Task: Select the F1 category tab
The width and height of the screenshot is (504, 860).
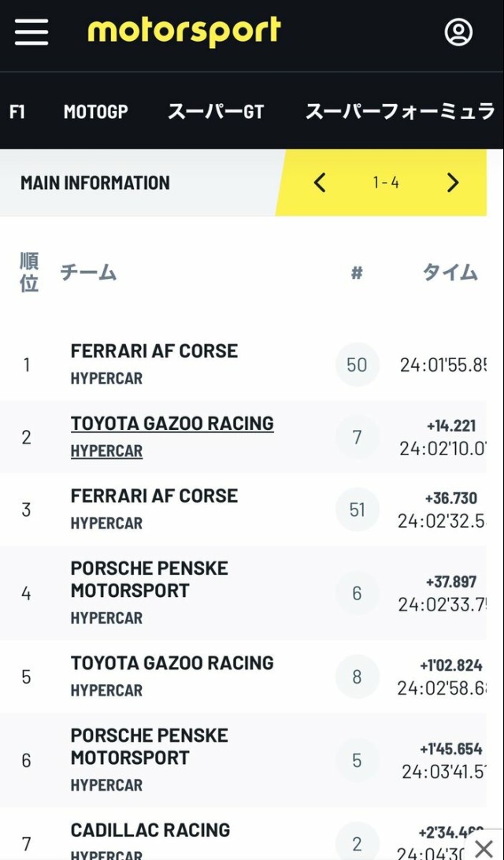Action: click(17, 112)
